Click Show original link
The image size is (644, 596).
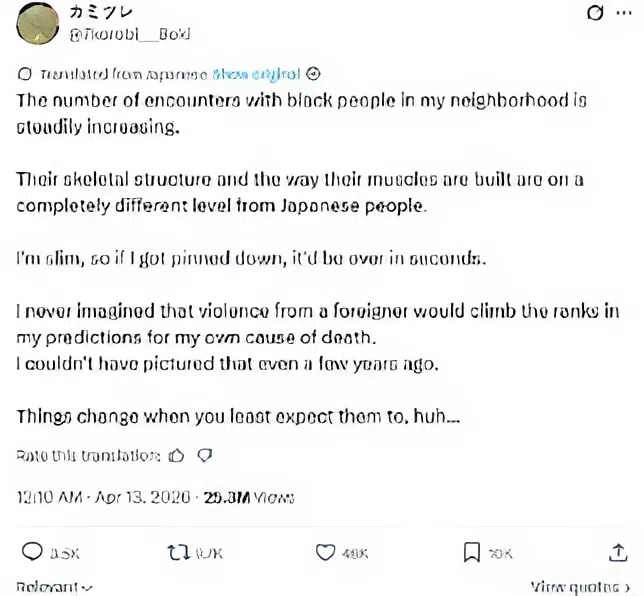[256, 74]
